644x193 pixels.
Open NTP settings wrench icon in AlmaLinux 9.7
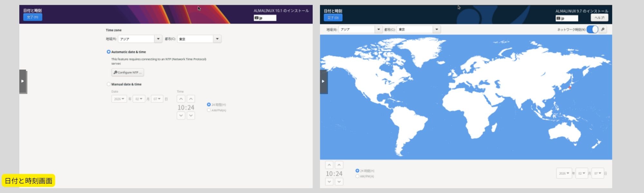(603, 29)
